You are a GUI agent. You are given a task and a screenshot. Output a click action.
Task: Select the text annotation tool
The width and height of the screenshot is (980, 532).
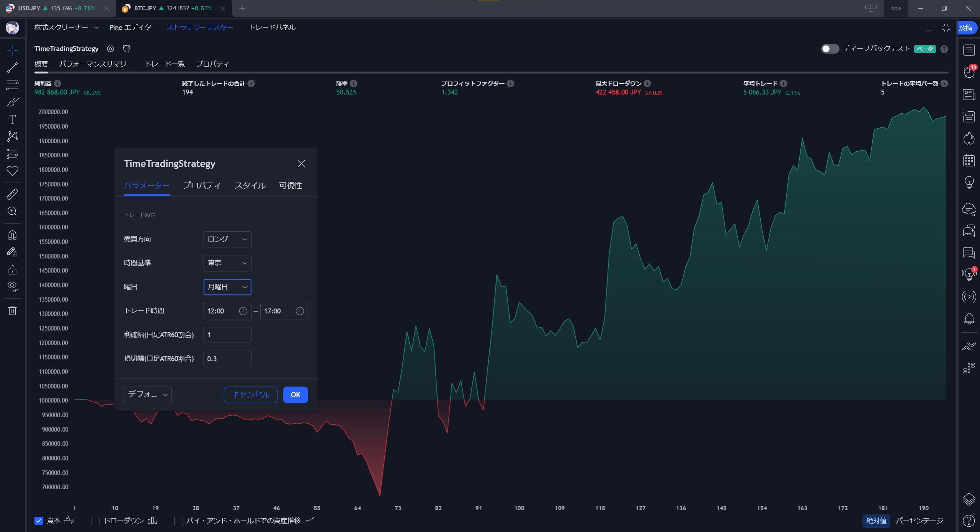(x=12, y=119)
